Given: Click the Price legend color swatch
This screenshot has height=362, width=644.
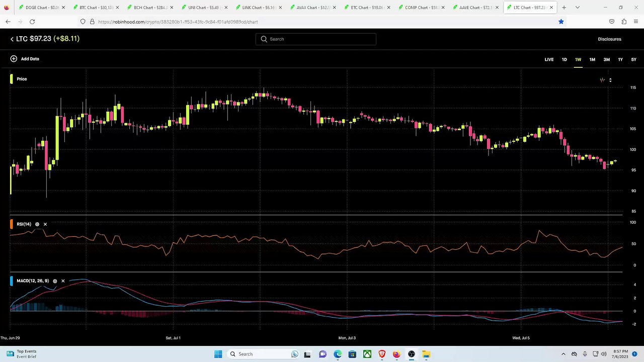Looking at the screenshot, I should (x=12, y=79).
